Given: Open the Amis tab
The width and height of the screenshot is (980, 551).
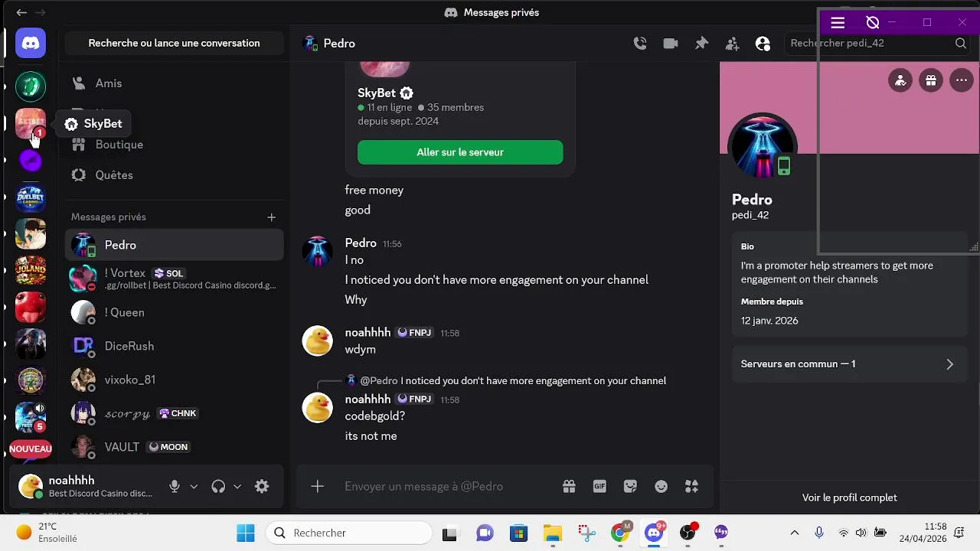Looking at the screenshot, I should (x=175, y=83).
